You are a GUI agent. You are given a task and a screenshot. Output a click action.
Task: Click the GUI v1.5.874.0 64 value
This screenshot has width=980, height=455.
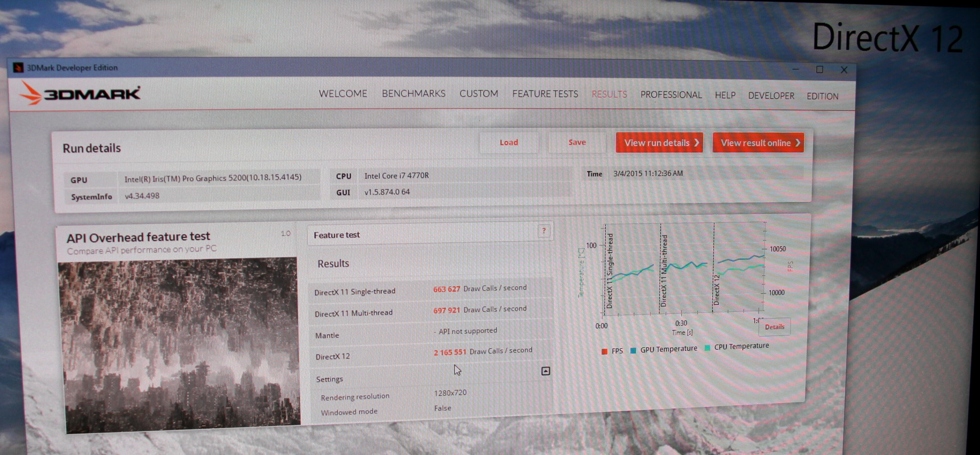point(387,192)
